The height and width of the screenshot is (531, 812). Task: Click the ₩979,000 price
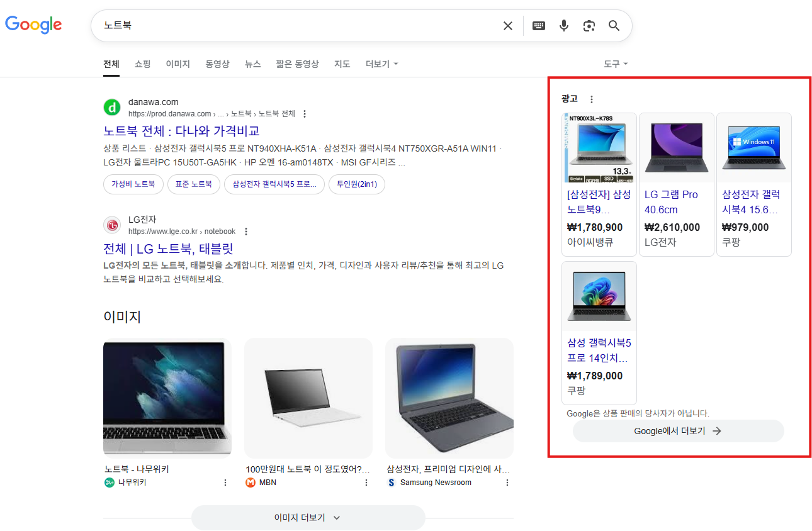coord(745,227)
